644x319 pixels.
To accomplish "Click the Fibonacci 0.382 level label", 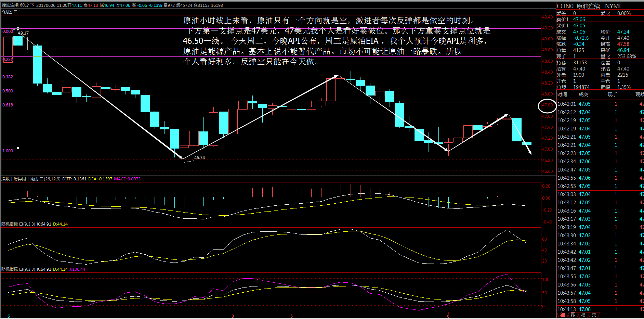I will tap(8, 77).
